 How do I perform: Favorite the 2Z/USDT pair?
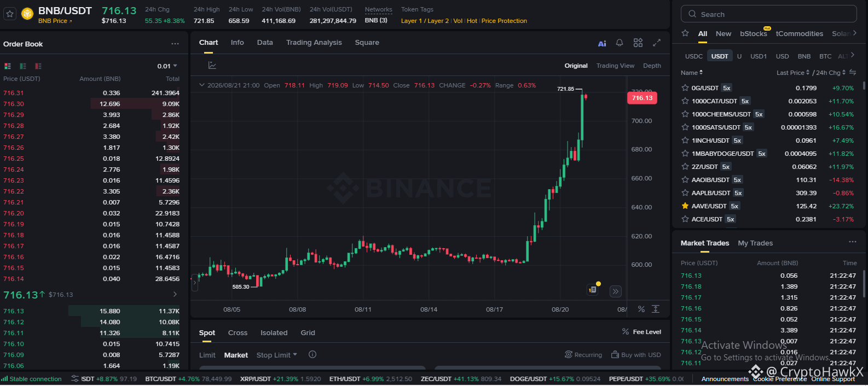685,167
